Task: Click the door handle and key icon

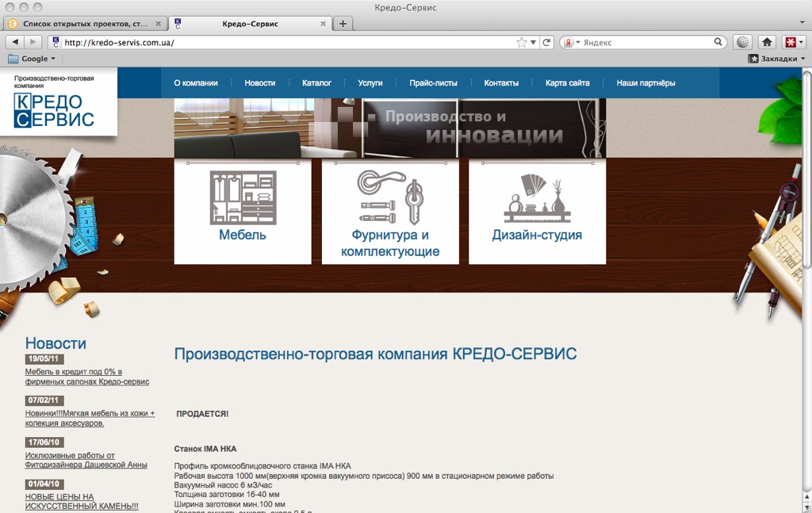Action: tap(390, 197)
